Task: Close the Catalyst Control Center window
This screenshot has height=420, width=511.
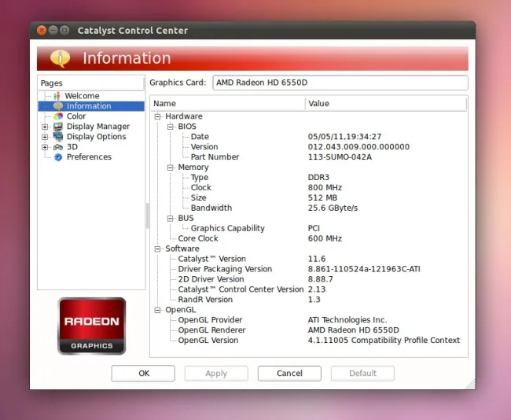Action: pyautogui.click(x=42, y=31)
